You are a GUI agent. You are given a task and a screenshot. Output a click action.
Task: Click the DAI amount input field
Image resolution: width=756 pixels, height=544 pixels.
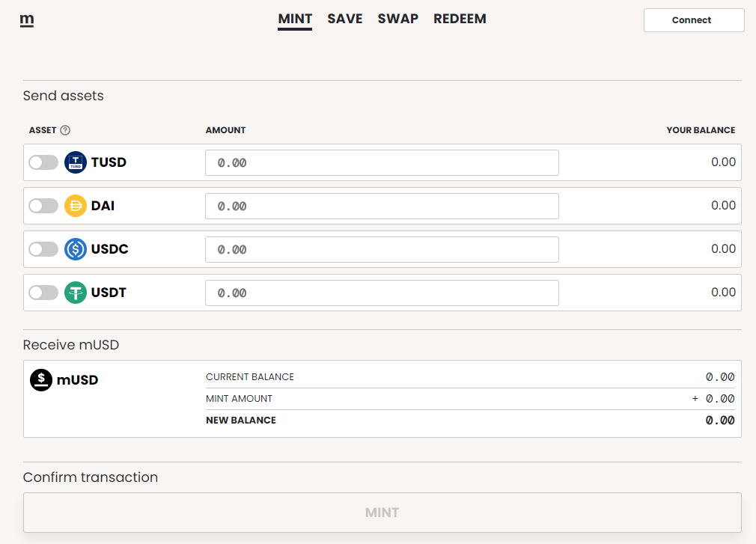(x=382, y=207)
